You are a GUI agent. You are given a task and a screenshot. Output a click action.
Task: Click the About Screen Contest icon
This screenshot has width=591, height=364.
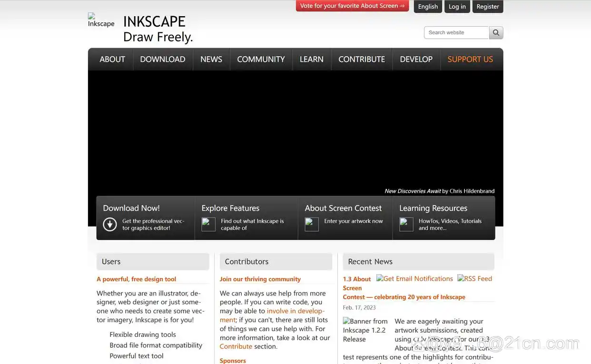coord(312,224)
